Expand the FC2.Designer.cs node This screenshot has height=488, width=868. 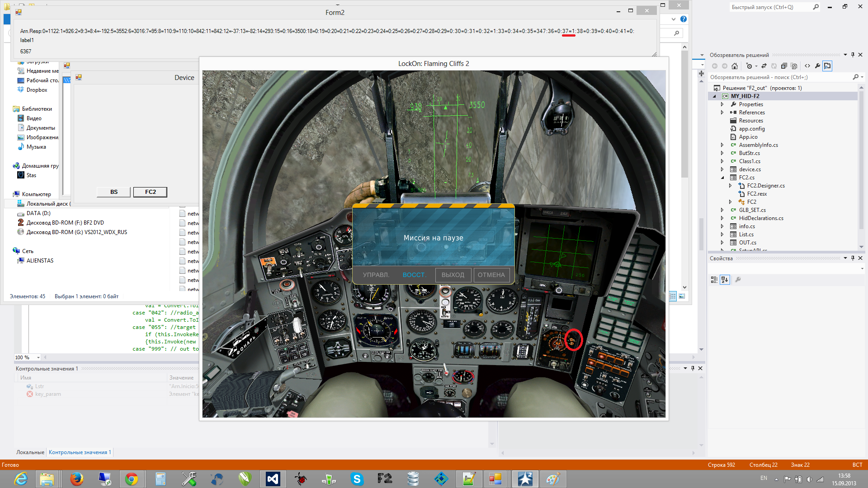[730, 186]
